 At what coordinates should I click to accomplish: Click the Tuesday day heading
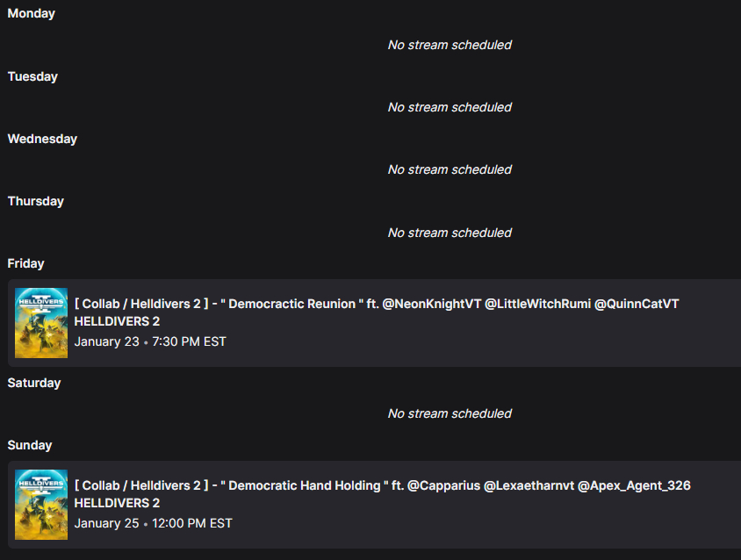[x=32, y=76]
